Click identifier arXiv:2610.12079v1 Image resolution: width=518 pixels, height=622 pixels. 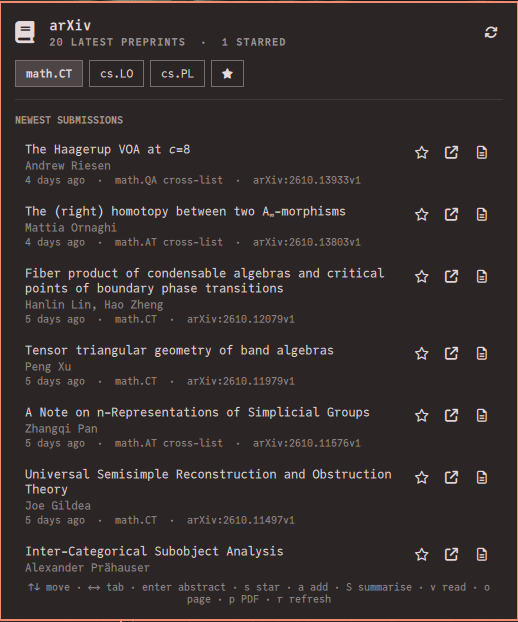241,319
